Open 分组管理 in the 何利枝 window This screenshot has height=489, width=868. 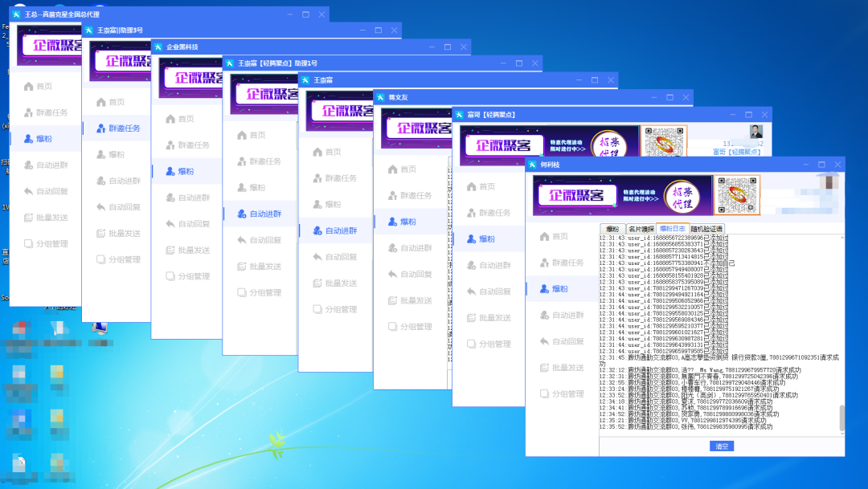[561, 394]
